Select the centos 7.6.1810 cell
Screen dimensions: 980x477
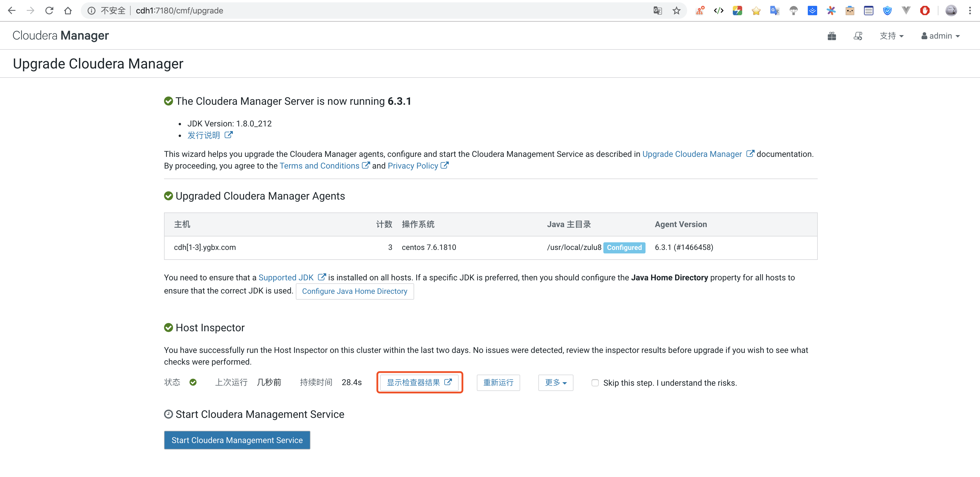[x=429, y=248]
